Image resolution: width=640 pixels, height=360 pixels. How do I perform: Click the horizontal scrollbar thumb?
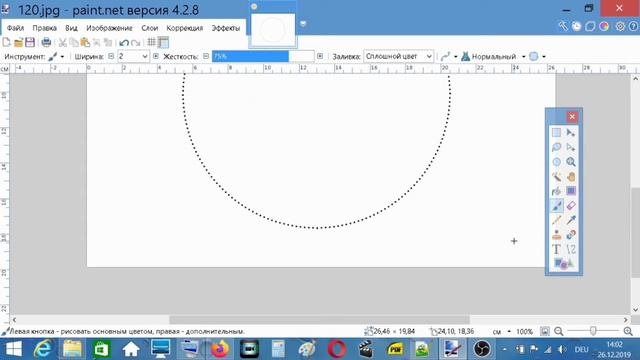click(319, 320)
